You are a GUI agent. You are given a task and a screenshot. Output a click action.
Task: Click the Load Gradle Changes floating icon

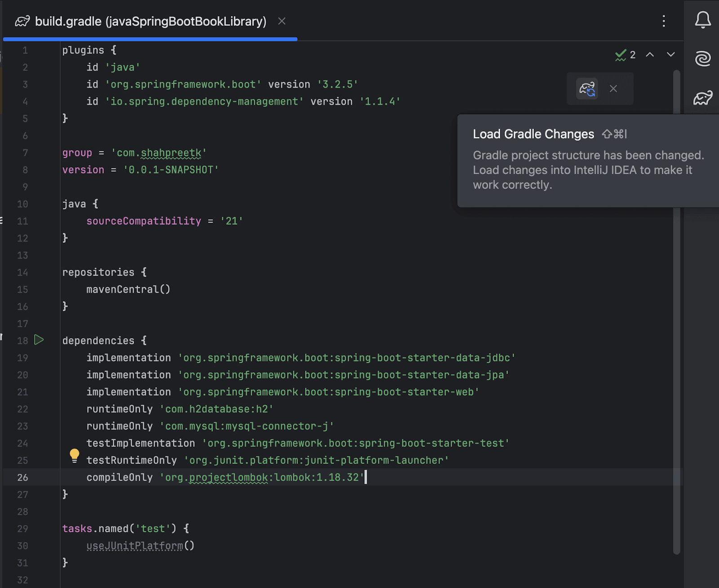tap(587, 89)
